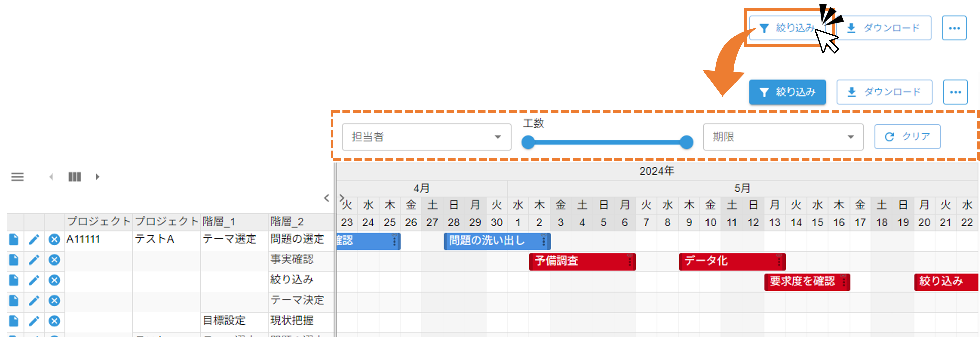Click the filled blue 絞り込み button
This screenshot has height=337, width=980.
coord(787,92)
